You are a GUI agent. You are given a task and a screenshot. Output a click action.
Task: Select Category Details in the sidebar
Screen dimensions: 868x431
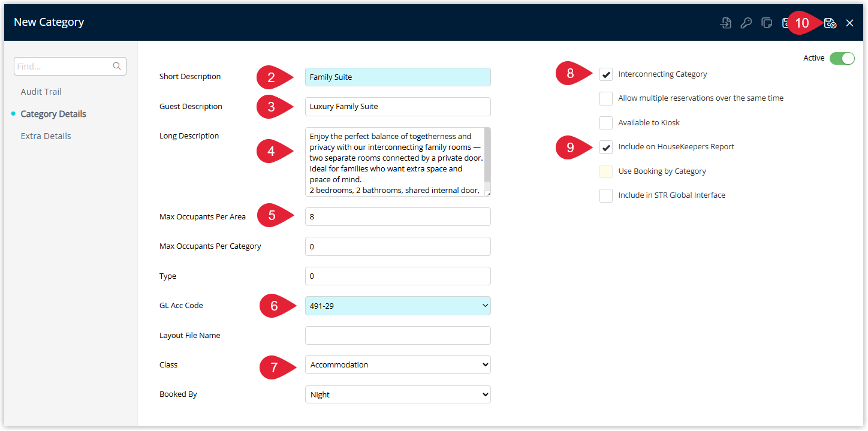tap(53, 114)
